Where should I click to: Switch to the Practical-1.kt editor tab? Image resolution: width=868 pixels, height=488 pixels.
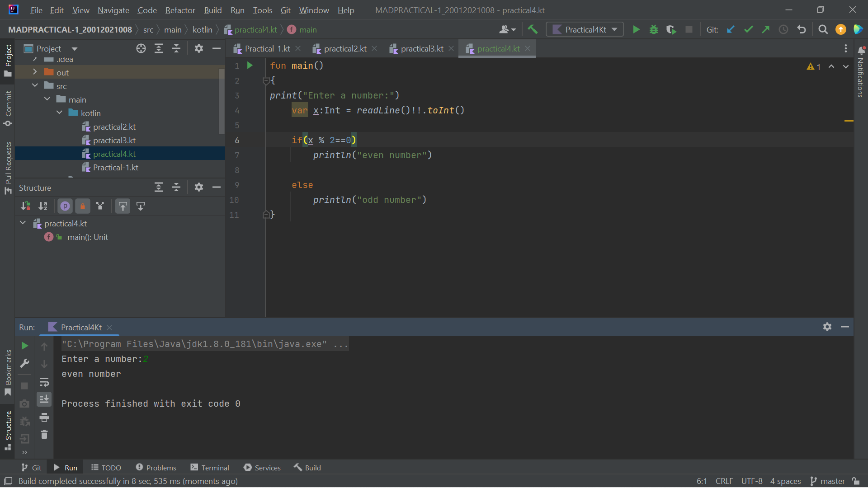tap(267, 49)
